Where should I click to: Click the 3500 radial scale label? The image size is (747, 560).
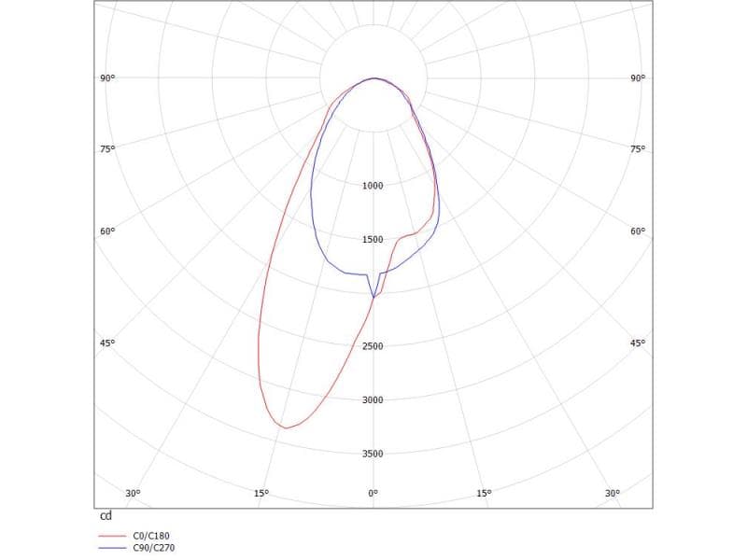pos(373,454)
